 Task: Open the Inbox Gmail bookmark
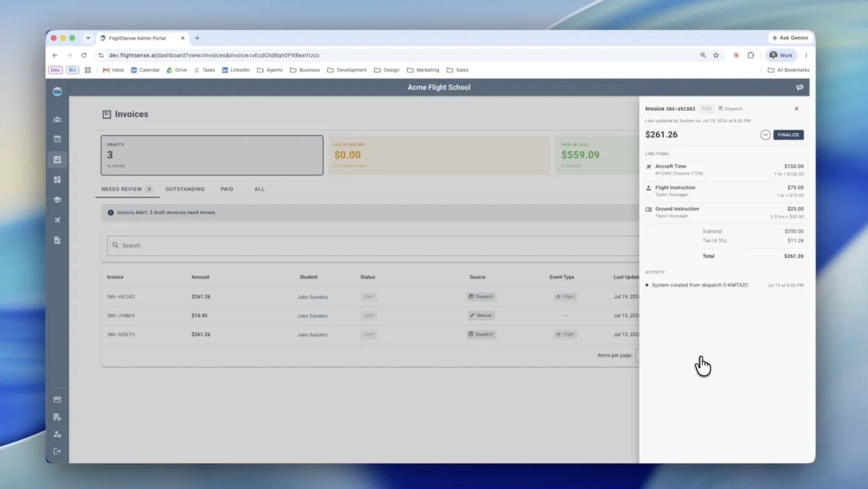pos(113,70)
